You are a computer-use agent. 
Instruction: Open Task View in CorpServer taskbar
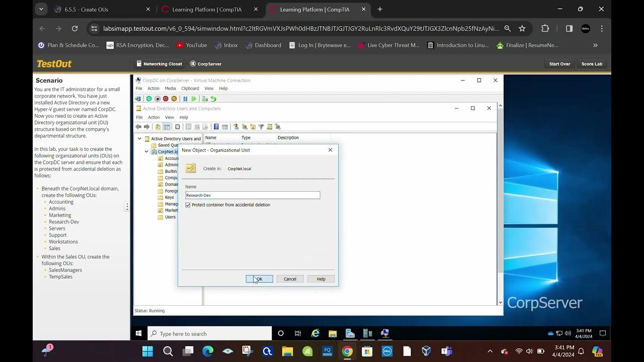coord(298,333)
